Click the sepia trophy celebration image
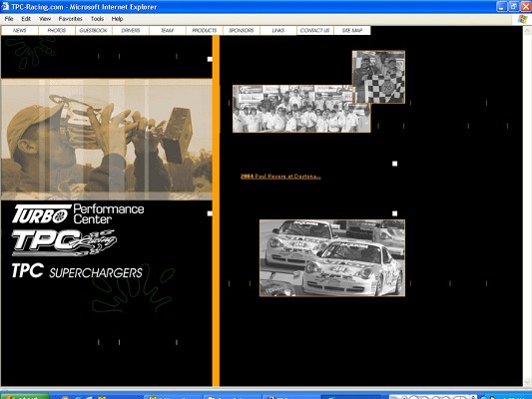This screenshot has width=532, height=399. [107, 140]
